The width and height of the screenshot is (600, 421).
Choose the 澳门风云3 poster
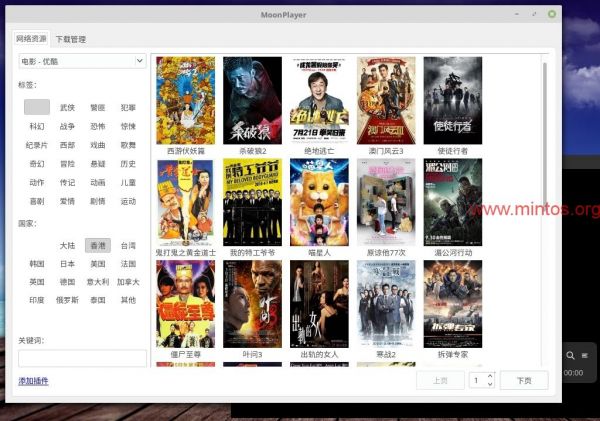tap(386, 100)
